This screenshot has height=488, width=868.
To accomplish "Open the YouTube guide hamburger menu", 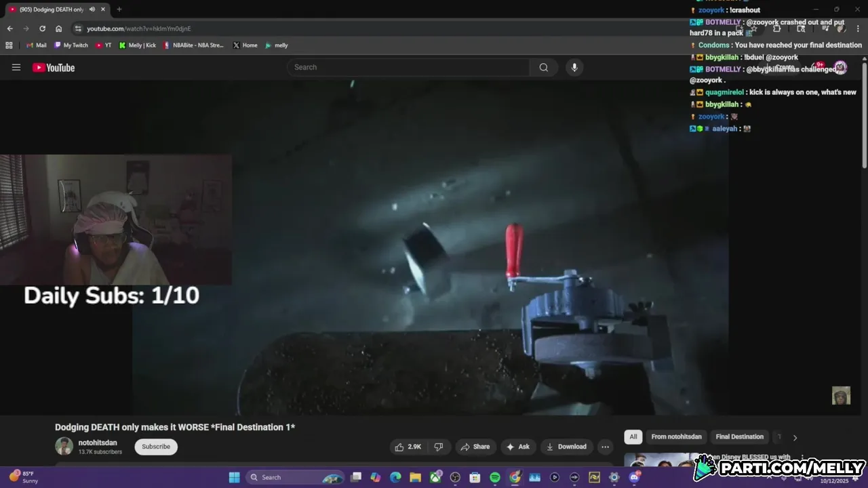I will 16,67.
